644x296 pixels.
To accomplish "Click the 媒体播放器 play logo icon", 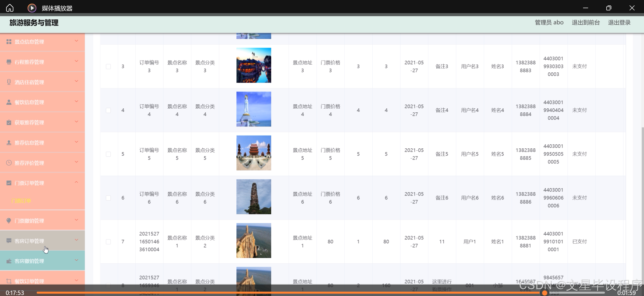I will coord(32,8).
